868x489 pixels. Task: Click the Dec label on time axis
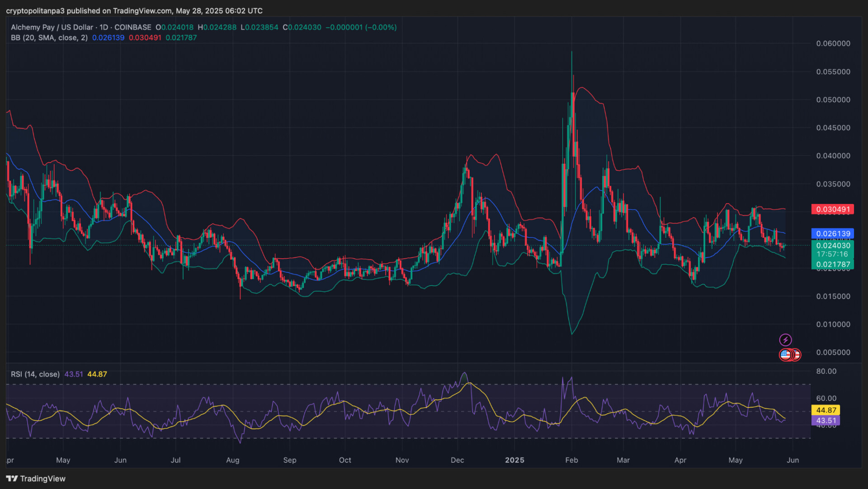point(457,460)
